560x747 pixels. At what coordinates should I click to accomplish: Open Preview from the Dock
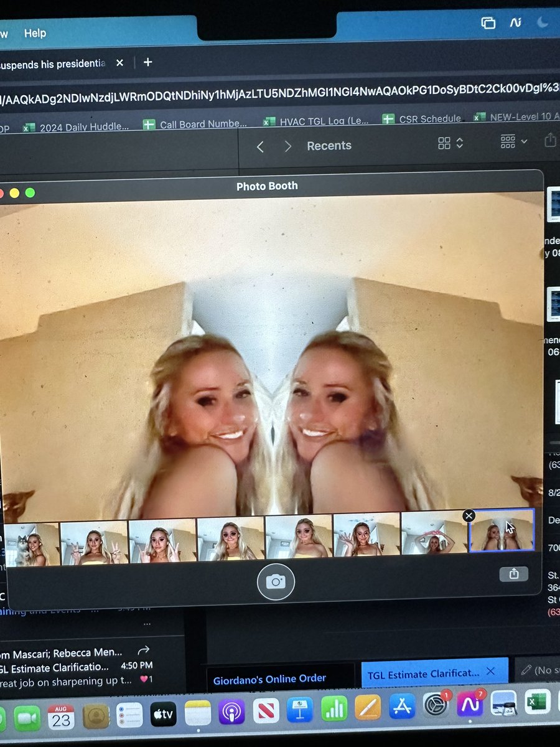click(503, 702)
